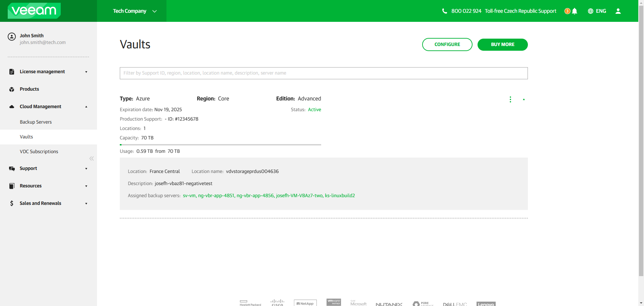Screen dimensions: 644x306
Task: Click the ID #12345678 text
Action: point(183,119)
